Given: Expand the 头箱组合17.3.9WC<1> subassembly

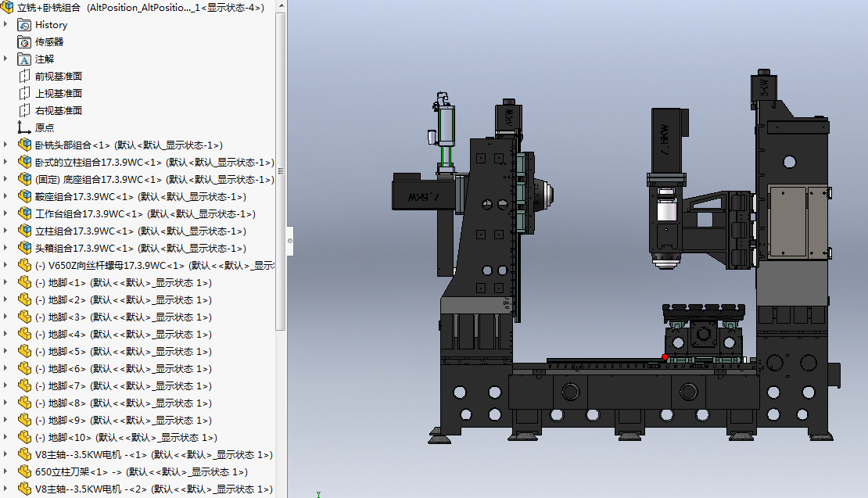Looking at the screenshot, I should tap(5, 249).
